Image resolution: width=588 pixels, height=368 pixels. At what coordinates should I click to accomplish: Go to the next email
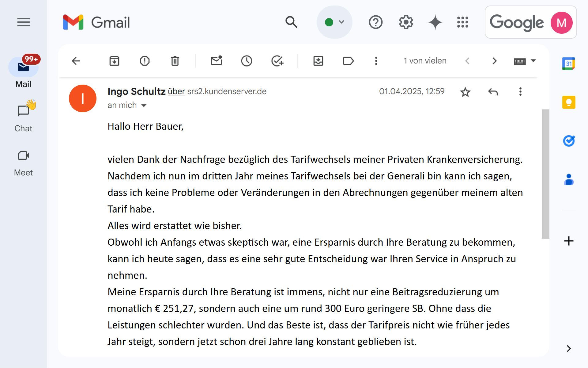(x=494, y=61)
